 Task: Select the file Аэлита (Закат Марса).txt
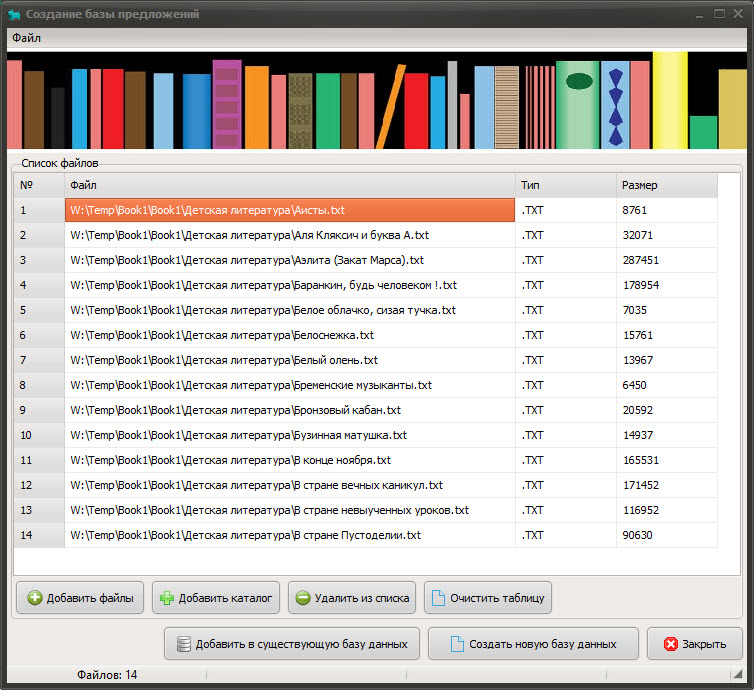tap(290, 260)
